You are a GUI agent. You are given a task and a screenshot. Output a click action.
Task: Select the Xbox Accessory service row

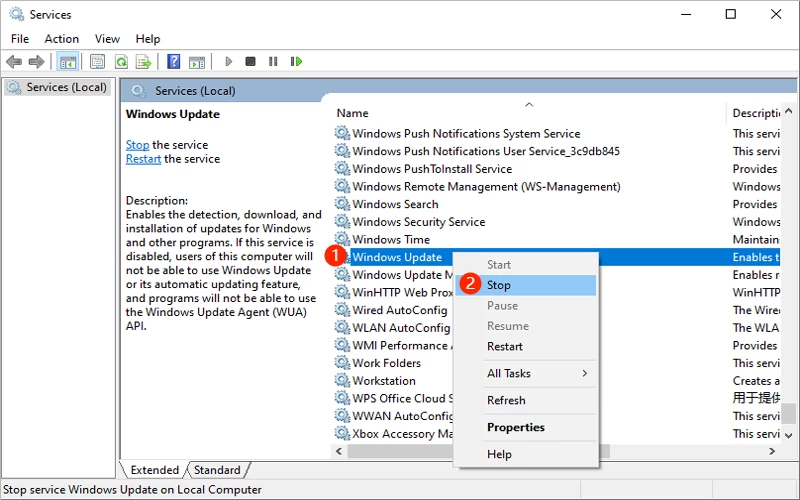[x=394, y=434]
